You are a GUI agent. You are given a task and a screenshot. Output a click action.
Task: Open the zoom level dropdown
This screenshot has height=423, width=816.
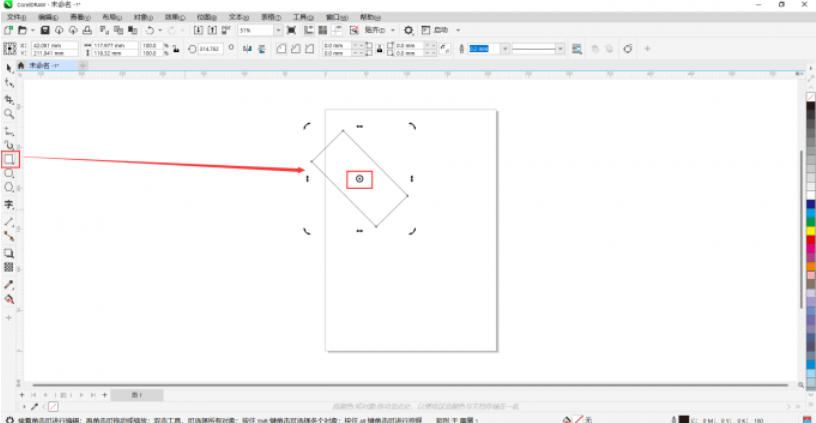coord(278,31)
